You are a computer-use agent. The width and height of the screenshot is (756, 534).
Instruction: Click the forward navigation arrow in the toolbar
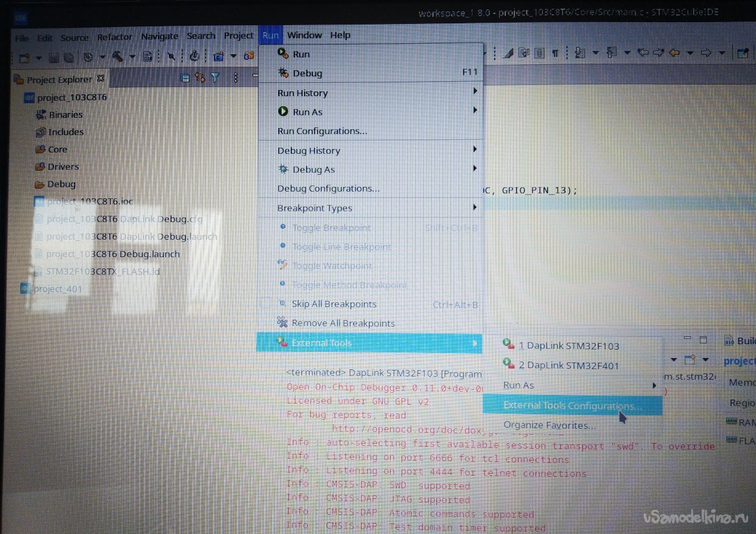click(x=707, y=53)
